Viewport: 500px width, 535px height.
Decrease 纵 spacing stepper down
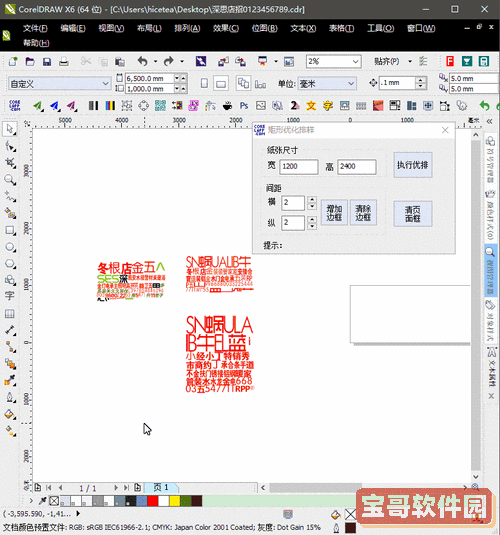(x=312, y=226)
